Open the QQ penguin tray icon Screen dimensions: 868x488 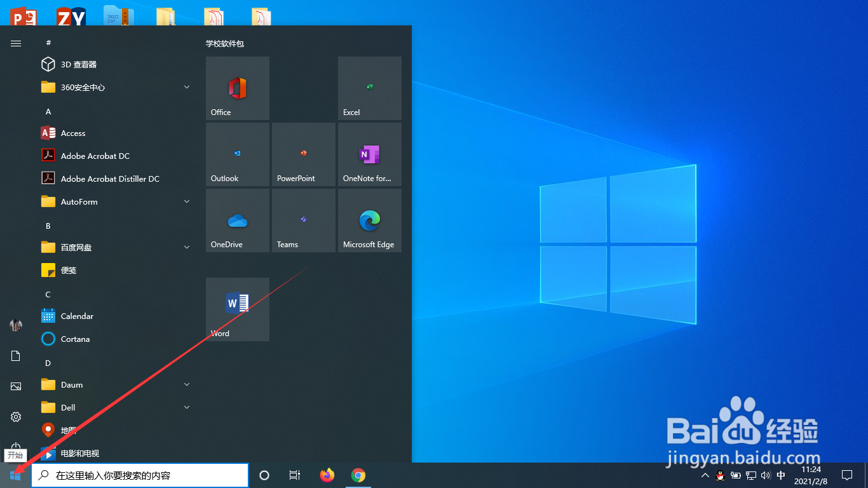click(x=721, y=475)
